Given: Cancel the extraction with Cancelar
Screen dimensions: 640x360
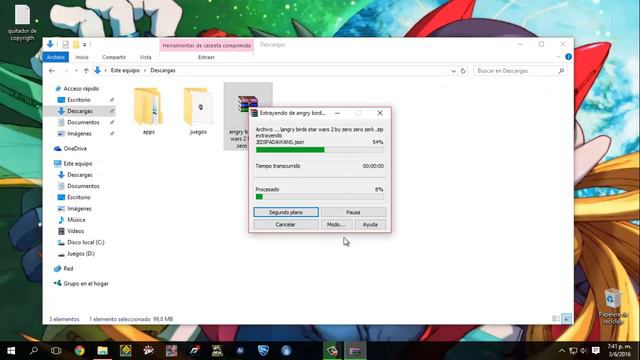Looking at the screenshot, I should (285, 224).
